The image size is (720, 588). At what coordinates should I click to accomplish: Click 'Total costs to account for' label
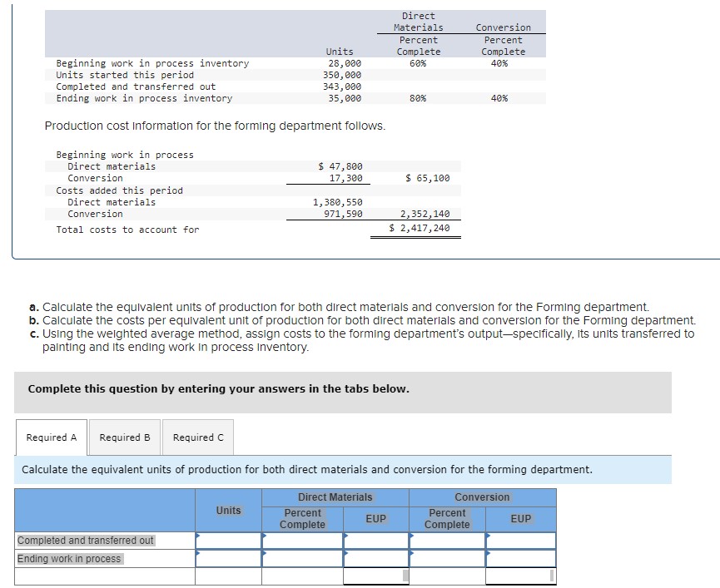127,230
